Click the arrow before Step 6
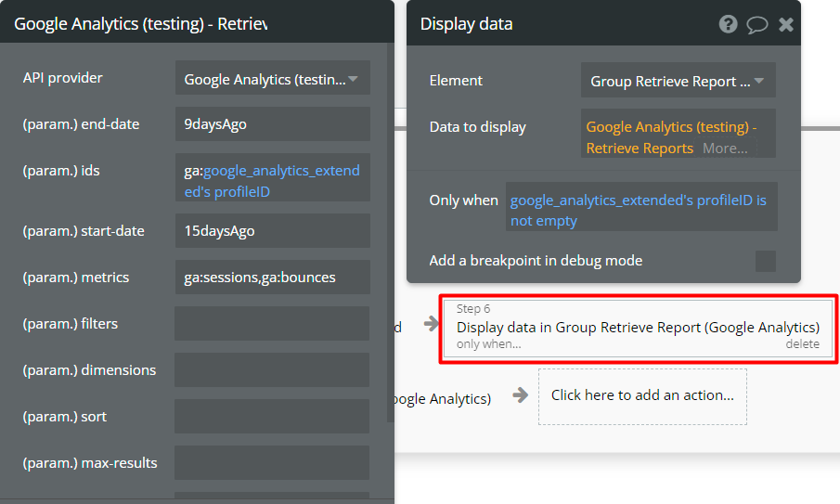The height and width of the screenshot is (504, 840). (431, 323)
